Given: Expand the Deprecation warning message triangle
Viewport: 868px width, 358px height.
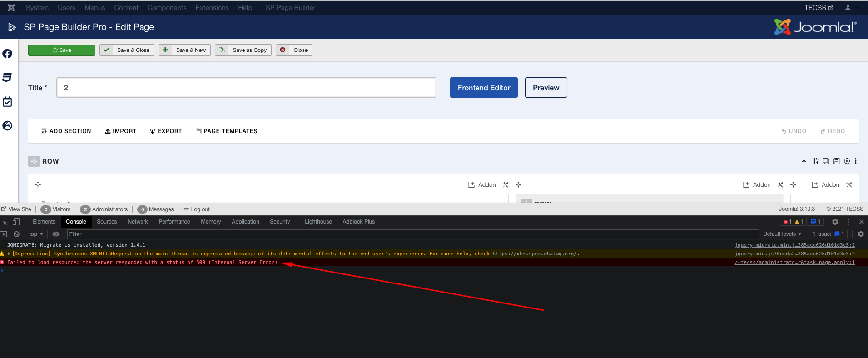Looking at the screenshot, I should coord(9,254).
